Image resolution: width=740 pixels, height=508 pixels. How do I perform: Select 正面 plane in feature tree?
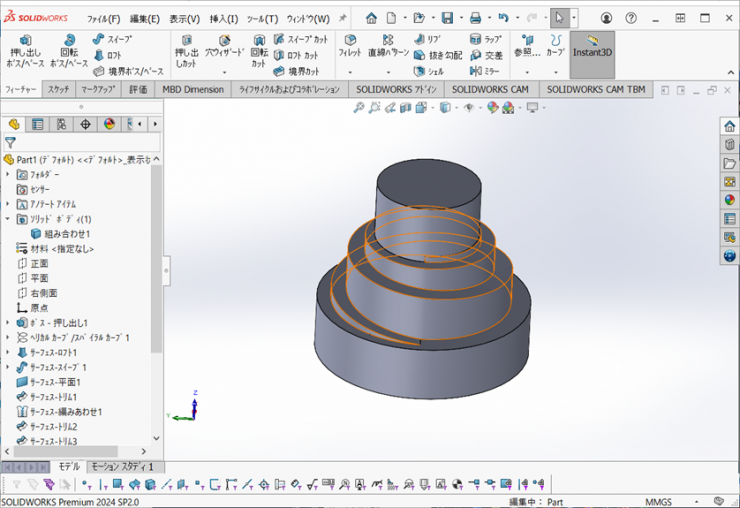(39, 263)
